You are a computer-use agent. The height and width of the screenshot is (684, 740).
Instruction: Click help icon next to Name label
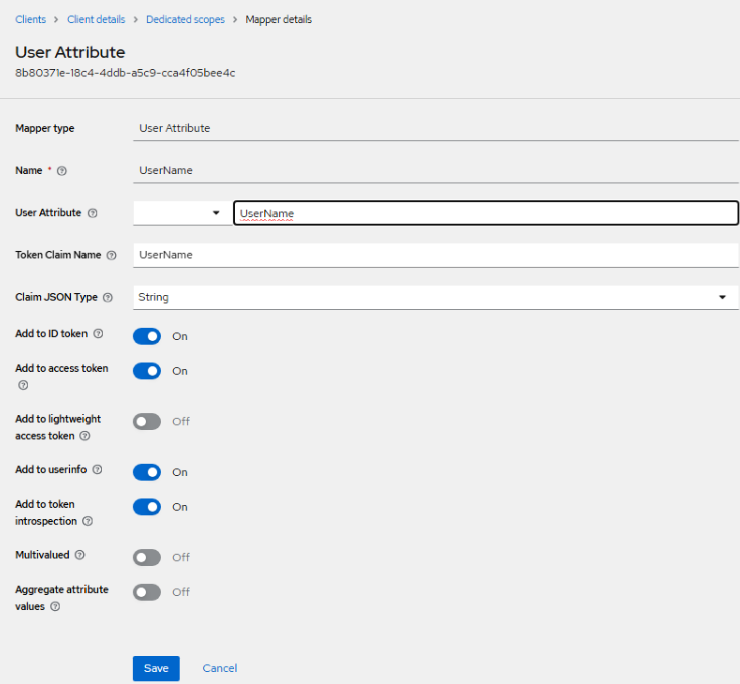tap(62, 171)
